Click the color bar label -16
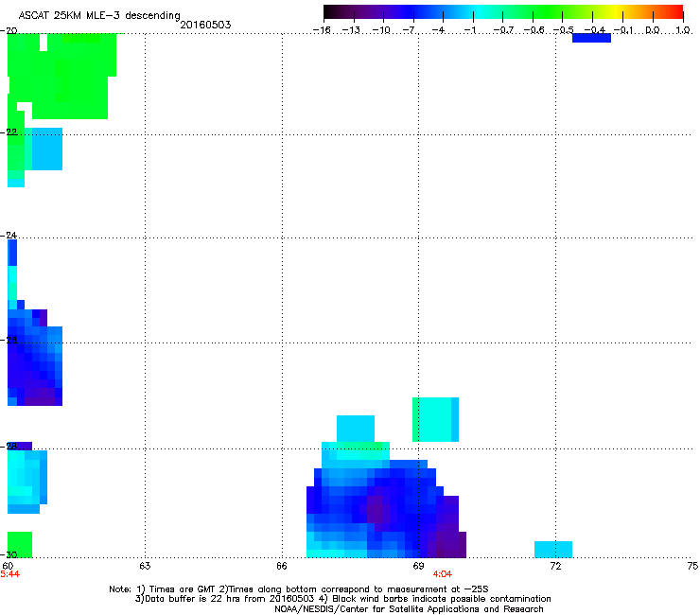Image resolution: width=700 pixels, height=615 pixels. pos(322,30)
